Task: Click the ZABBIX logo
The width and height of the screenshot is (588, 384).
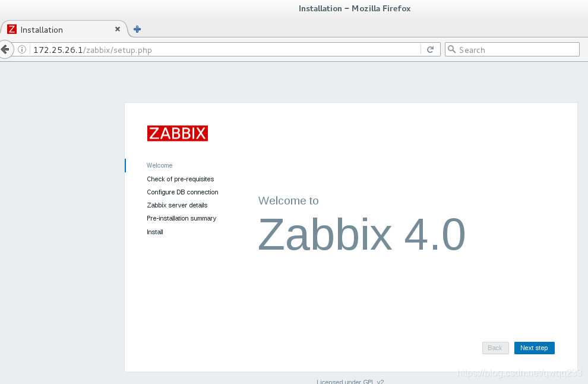Action: coord(178,133)
